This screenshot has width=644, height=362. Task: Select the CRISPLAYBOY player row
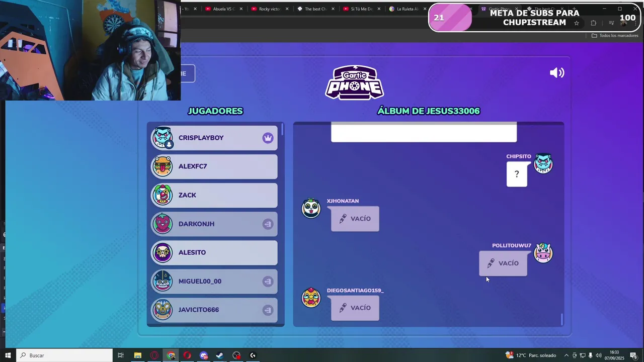pos(214,138)
